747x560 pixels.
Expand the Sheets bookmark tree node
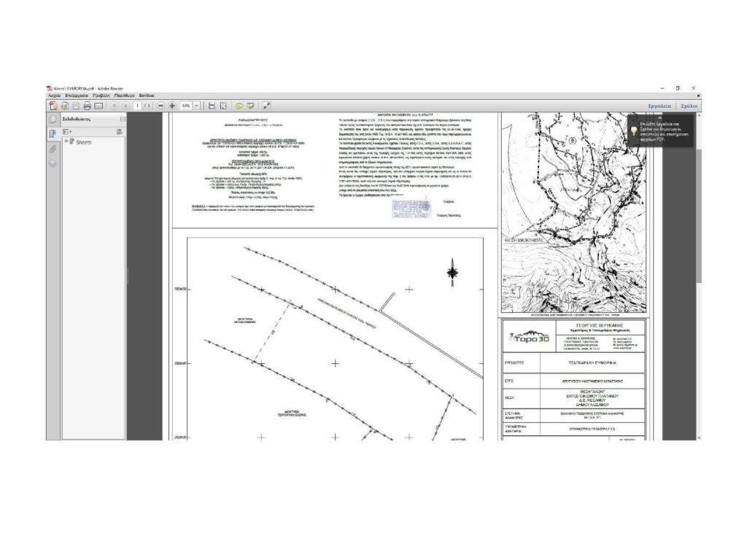click(66, 141)
